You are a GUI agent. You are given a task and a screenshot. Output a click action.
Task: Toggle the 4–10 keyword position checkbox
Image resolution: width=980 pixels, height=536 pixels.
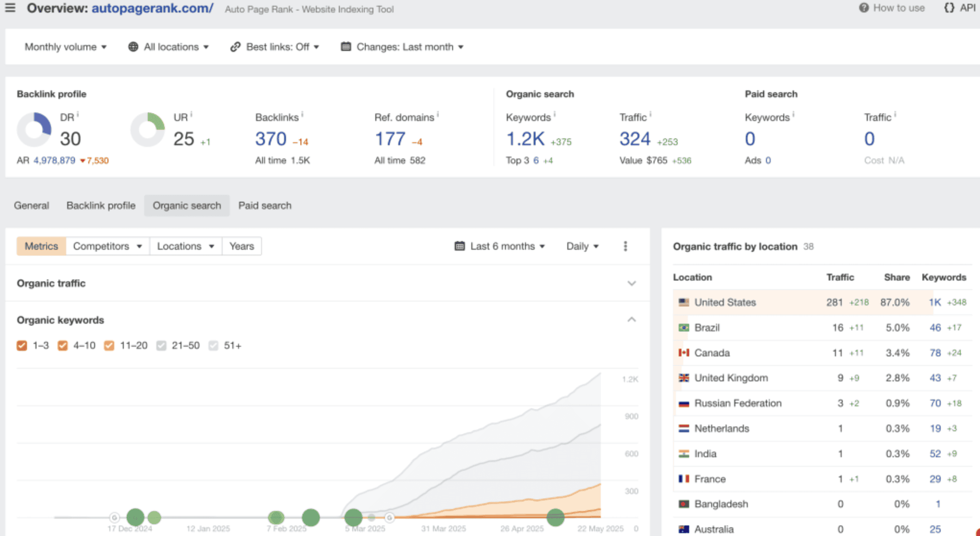pos(62,346)
